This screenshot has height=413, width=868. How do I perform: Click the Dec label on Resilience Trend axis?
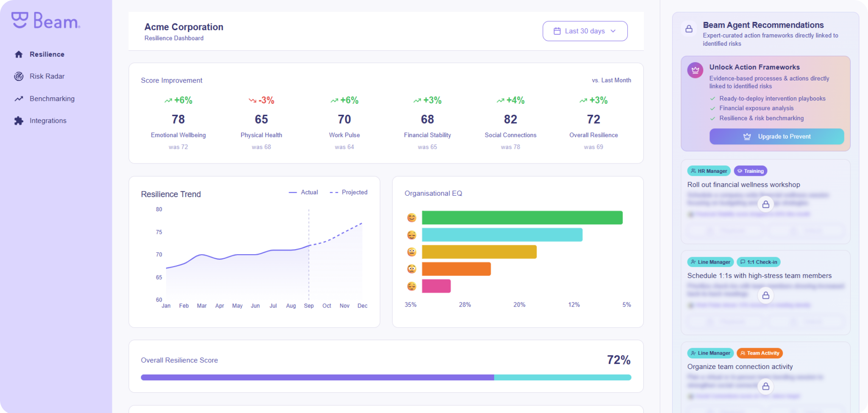point(362,306)
